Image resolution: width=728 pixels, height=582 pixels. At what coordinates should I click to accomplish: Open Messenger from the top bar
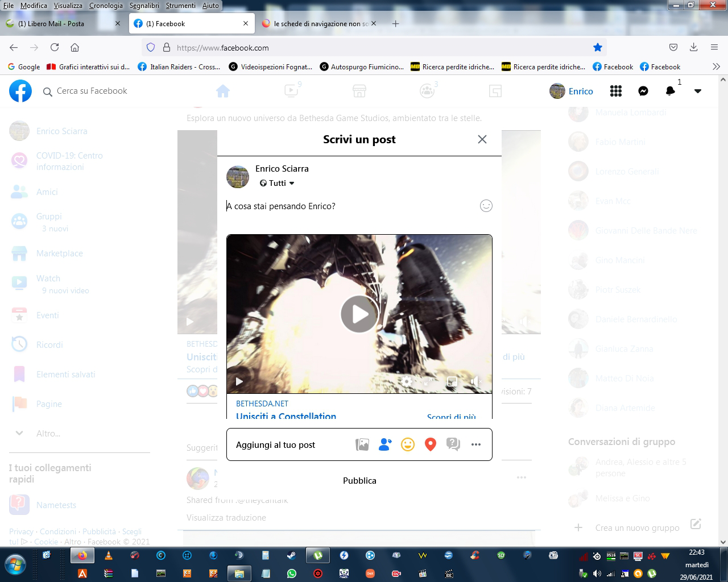tap(643, 91)
